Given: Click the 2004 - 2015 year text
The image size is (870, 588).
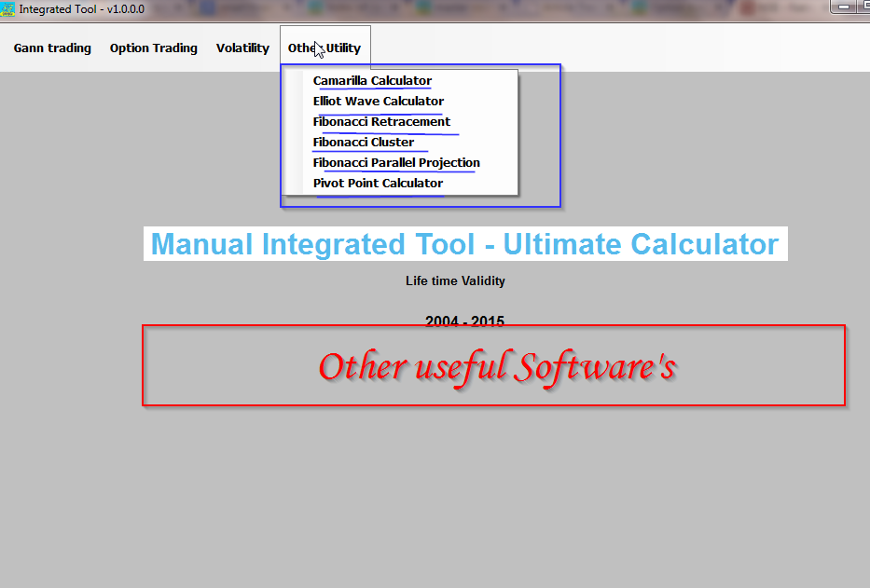Looking at the screenshot, I should pyautogui.click(x=463, y=321).
